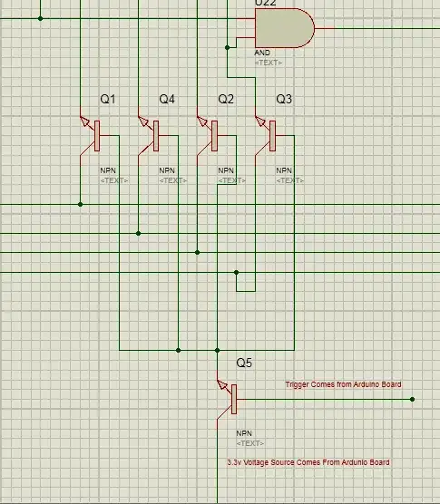440x504 pixels.
Task: Click the <TEXT> placeholder under Q5
Action: click(x=249, y=443)
